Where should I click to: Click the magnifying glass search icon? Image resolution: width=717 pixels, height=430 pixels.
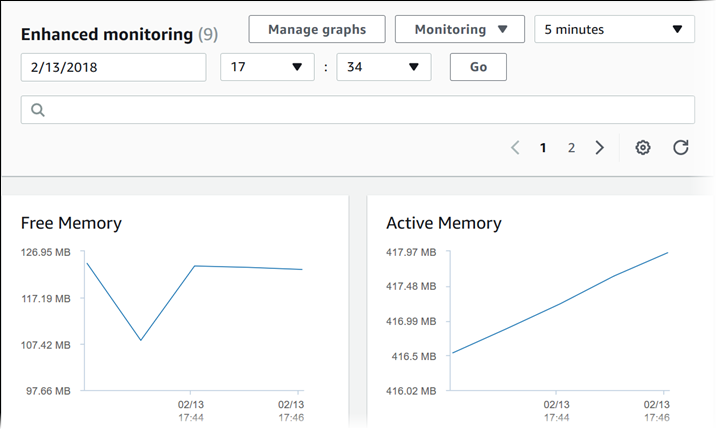click(x=38, y=110)
